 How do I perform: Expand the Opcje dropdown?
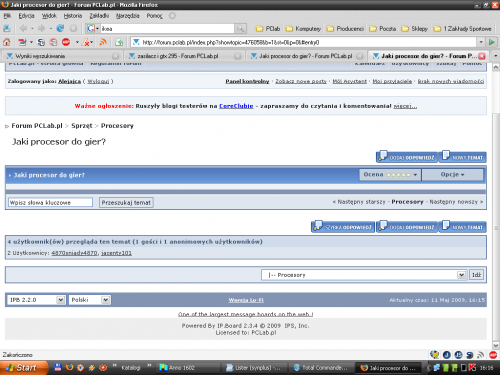tap(452, 174)
